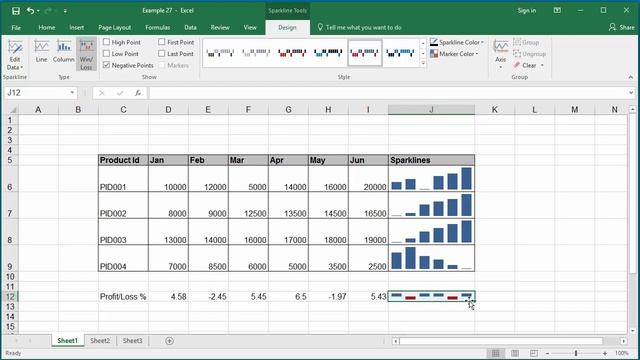Open the Axis options icon
The height and width of the screenshot is (360, 640).
(x=500, y=54)
